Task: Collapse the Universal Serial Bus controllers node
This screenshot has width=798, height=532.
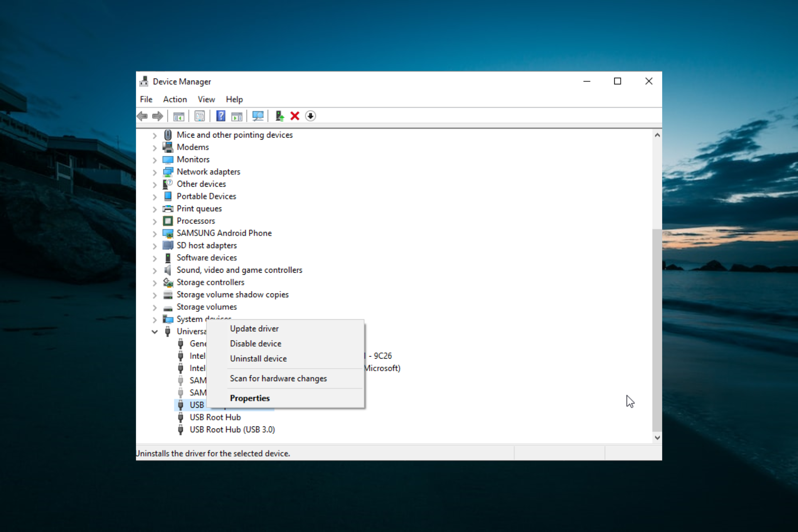Action: click(155, 332)
